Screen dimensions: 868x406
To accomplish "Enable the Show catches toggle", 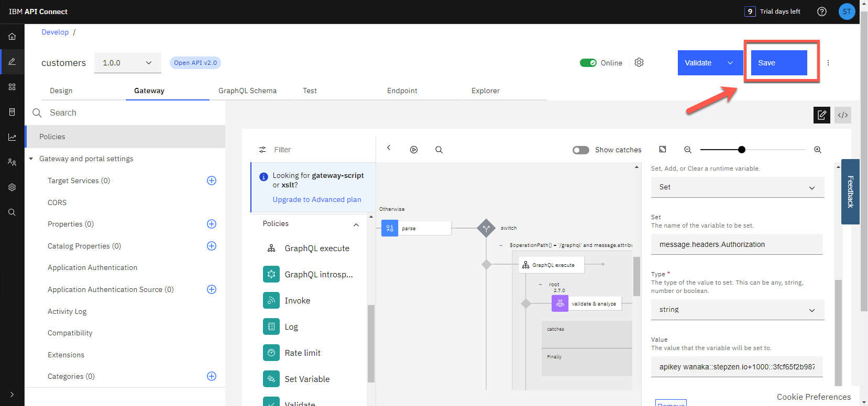I will click(x=580, y=150).
